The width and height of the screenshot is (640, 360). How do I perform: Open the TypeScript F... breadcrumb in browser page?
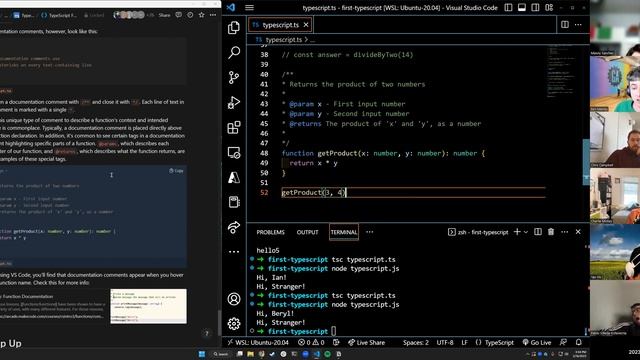pos(59,15)
